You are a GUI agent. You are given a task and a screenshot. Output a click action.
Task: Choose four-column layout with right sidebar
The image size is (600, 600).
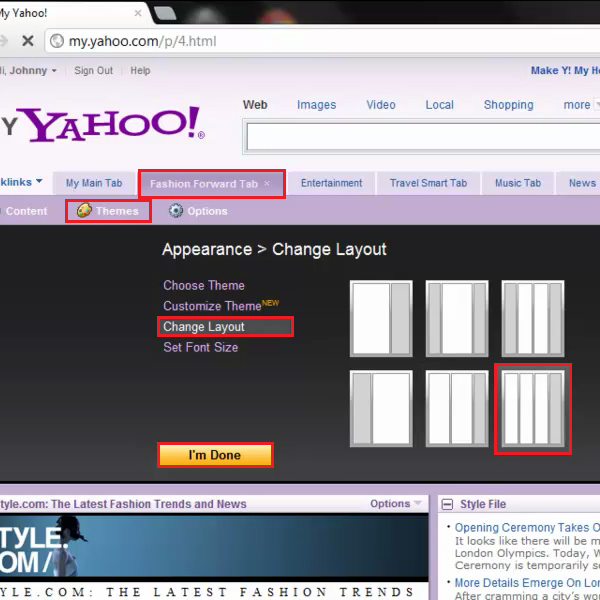533,408
